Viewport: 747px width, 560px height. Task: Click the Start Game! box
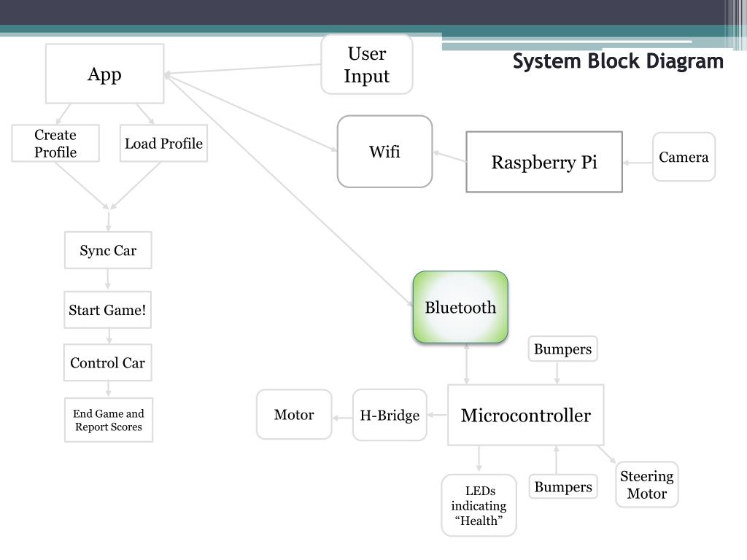[108, 310]
